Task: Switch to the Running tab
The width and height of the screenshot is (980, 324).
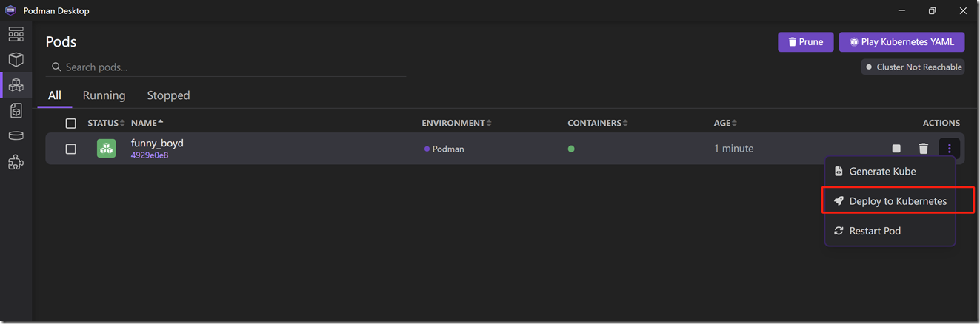Action: click(x=104, y=95)
